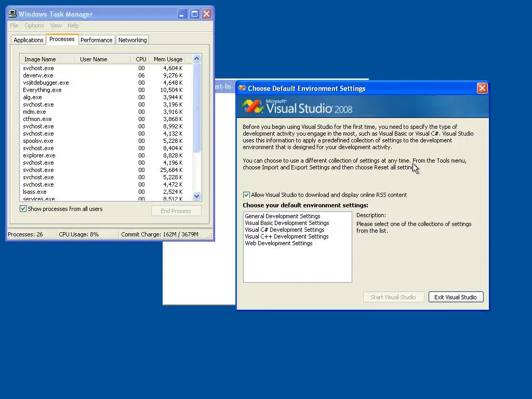
Task: Switch to the Networking tab
Action: (132, 40)
